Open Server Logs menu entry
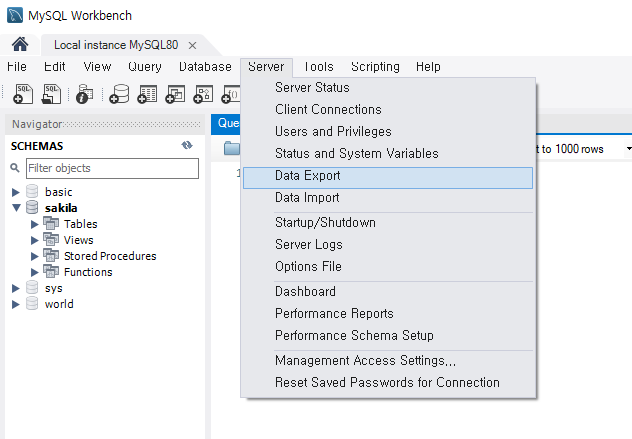The height and width of the screenshot is (439, 632). (388, 245)
